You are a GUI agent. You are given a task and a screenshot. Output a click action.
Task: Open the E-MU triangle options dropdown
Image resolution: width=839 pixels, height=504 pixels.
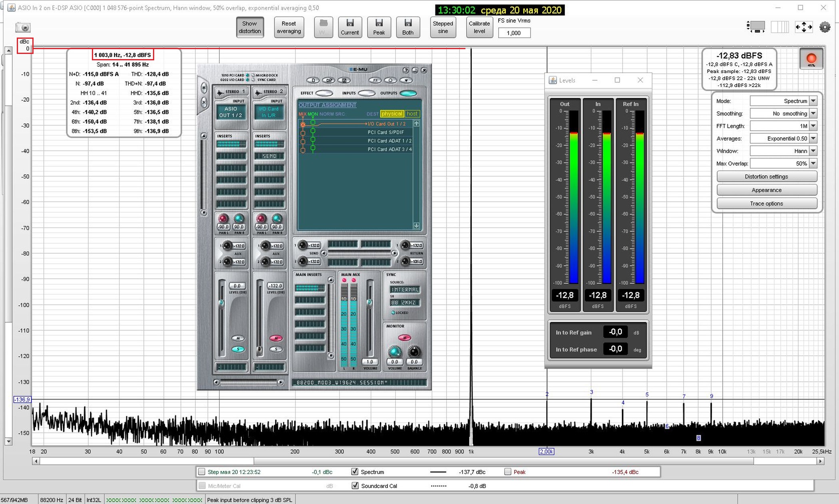click(x=406, y=80)
